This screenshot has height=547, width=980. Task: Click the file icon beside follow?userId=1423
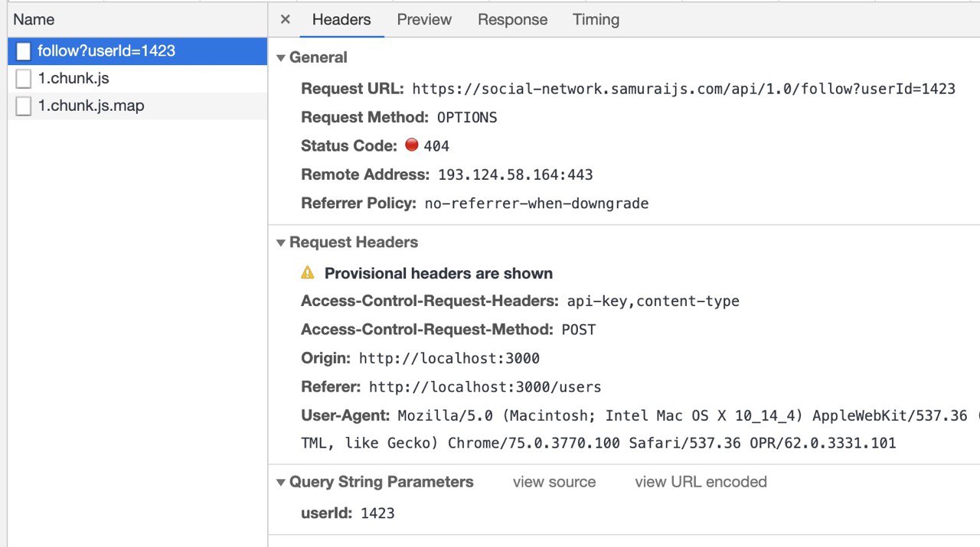[24, 51]
